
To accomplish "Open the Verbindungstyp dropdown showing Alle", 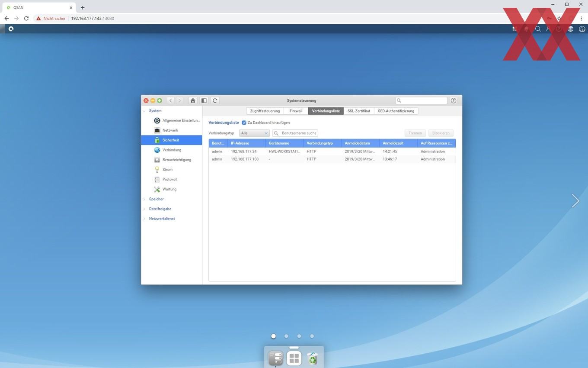I will (x=254, y=133).
